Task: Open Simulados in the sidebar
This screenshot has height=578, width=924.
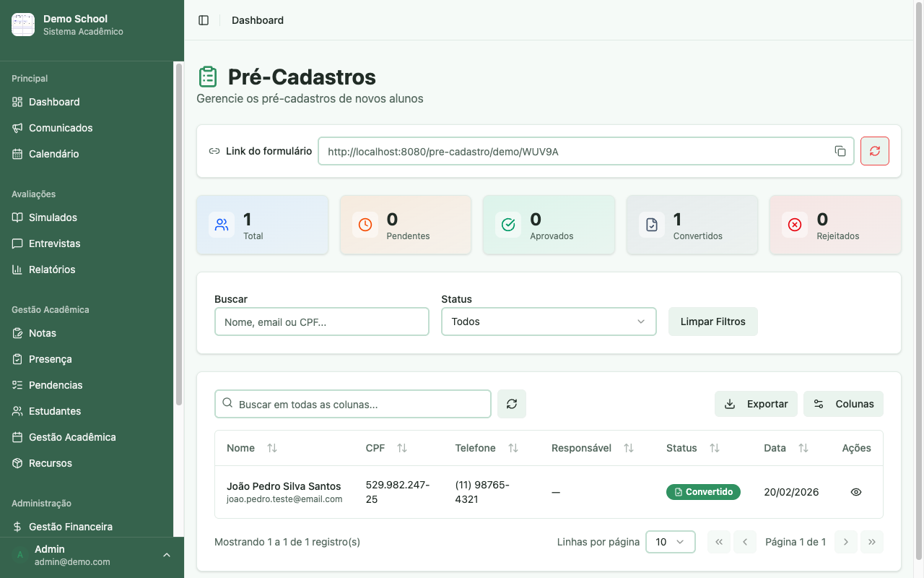Action: pos(87,217)
